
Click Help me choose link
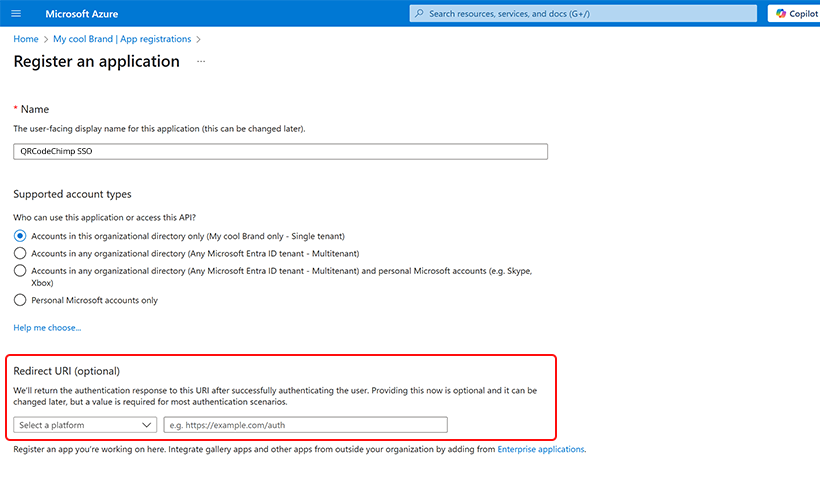tap(47, 328)
